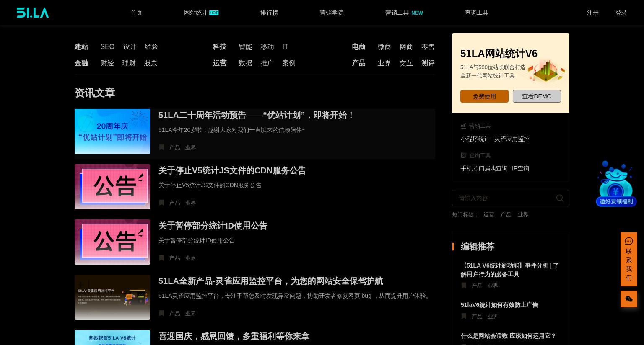
Task: Open the 营销学院 nav item
Action: [332, 13]
